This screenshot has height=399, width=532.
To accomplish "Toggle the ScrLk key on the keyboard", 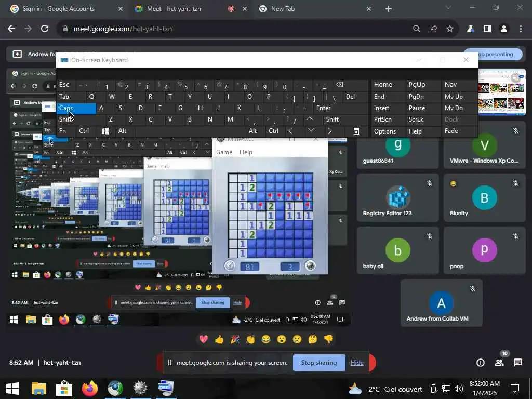I will [423, 119].
